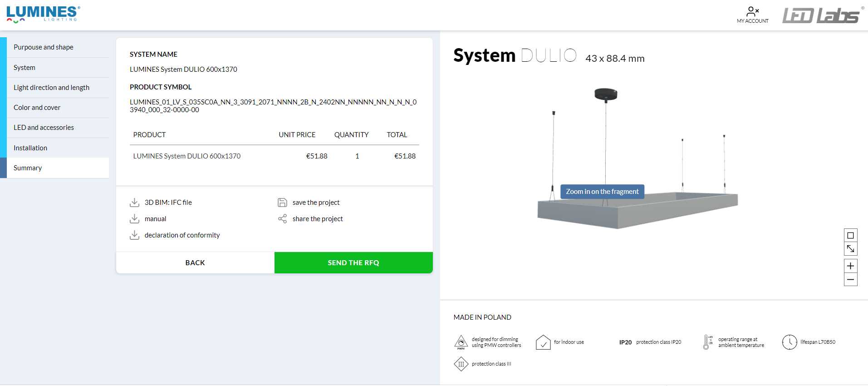Go to the System step

58,68
